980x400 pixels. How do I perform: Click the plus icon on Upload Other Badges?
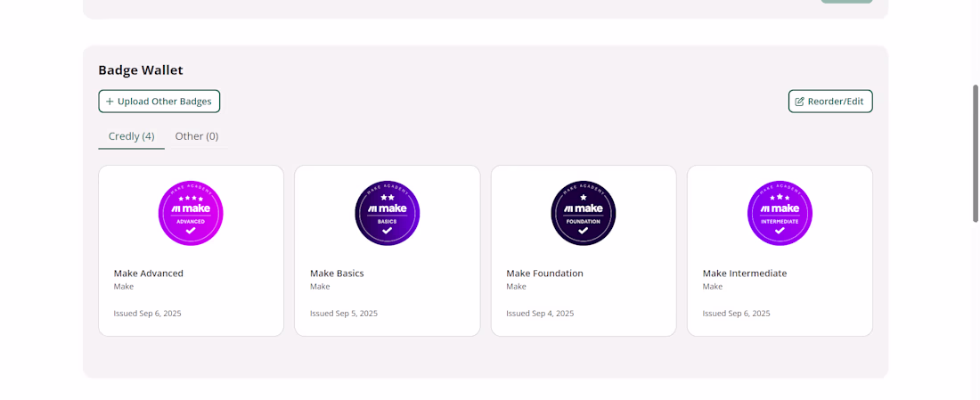pos(110,102)
